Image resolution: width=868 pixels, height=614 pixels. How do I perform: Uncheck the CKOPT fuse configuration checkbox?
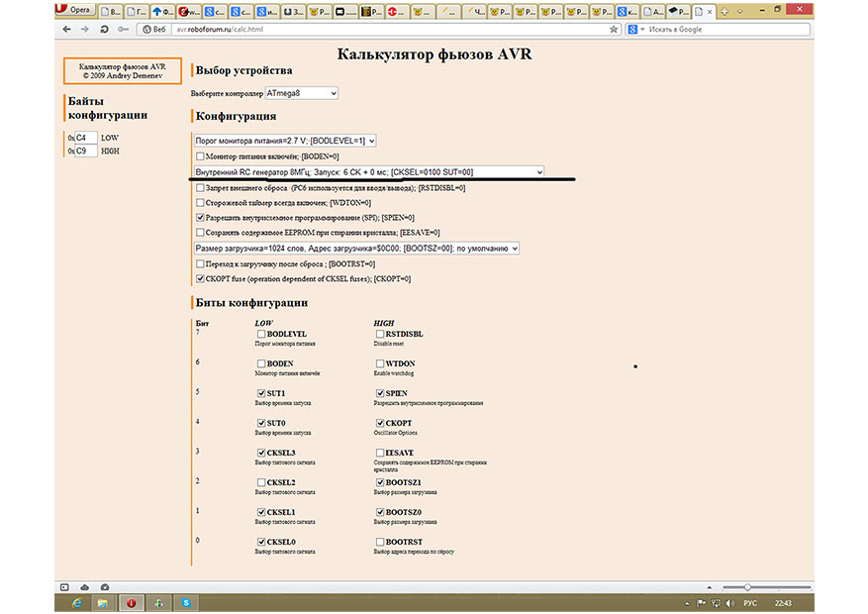[x=201, y=279]
